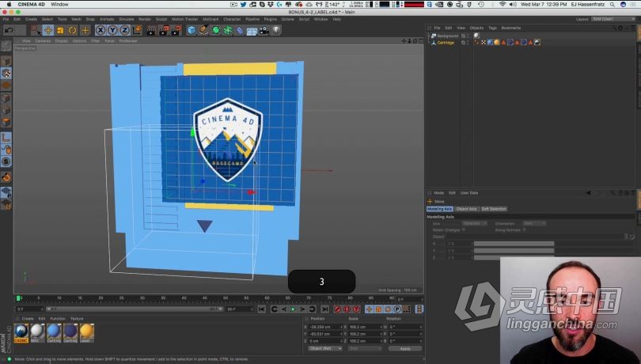Open the Mesh menu
Screen dimensions: 641x364
77,19
